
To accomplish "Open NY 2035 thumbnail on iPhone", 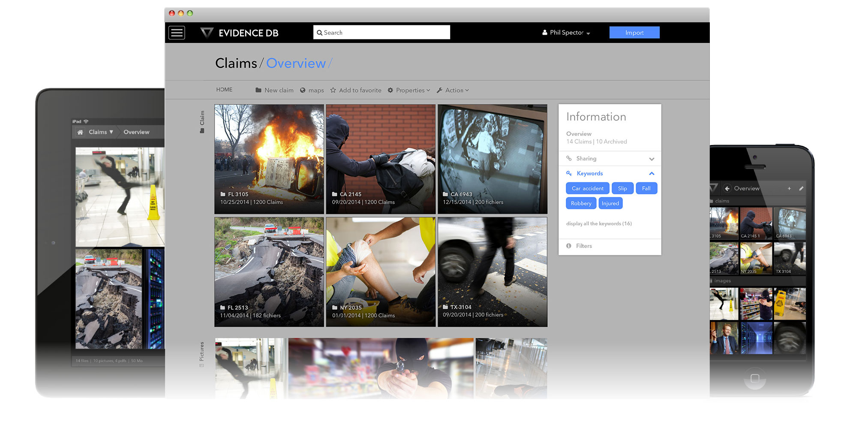I will pos(756,259).
